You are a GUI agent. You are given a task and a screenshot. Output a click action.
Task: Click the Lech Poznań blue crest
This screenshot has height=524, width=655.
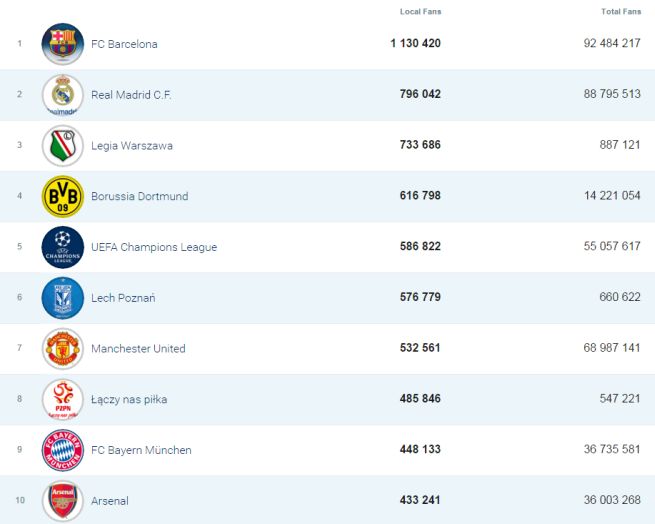coord(63,298)
